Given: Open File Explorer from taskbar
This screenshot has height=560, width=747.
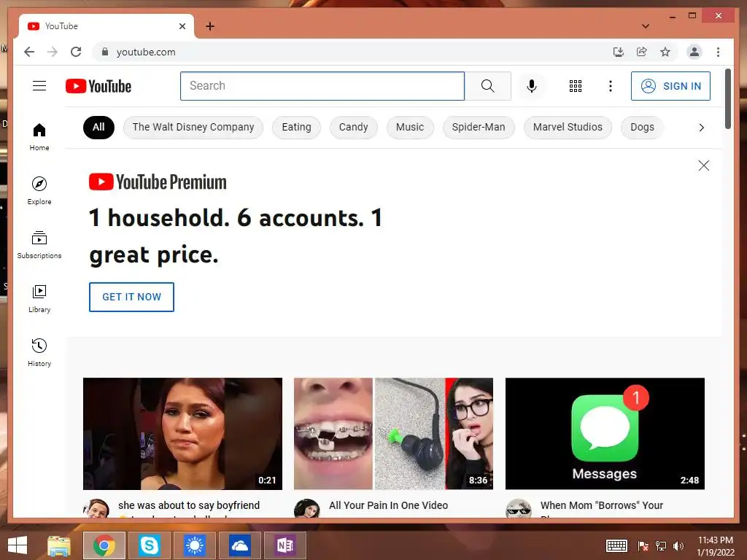Looking at the screenshot, I should click(58, 545).
